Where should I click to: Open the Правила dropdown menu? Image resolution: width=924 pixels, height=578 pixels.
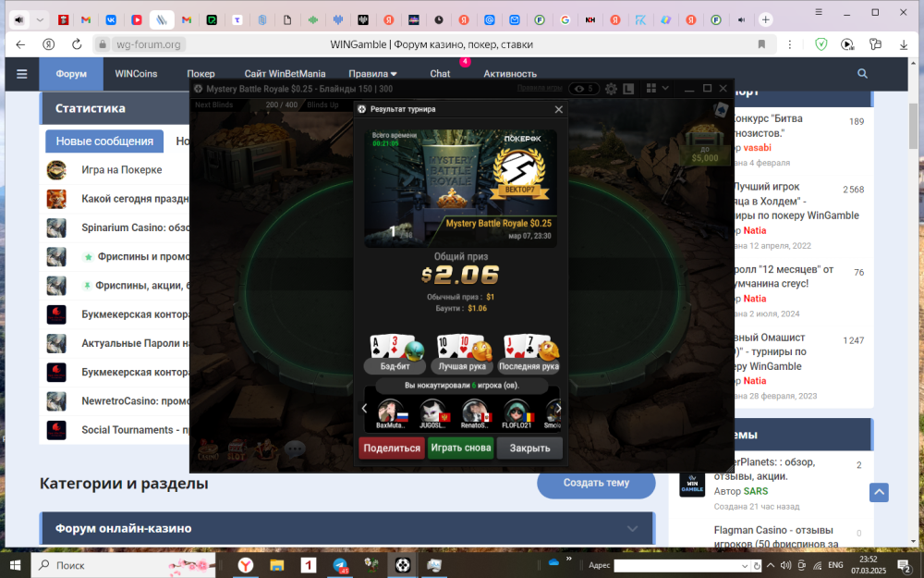pyautogui.click(x=372, y=74)
